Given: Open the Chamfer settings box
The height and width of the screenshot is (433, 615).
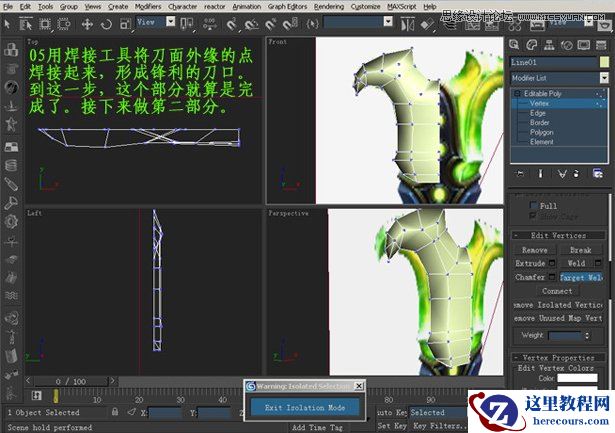Looking at the screenshot, I should [x=552, y=277].
